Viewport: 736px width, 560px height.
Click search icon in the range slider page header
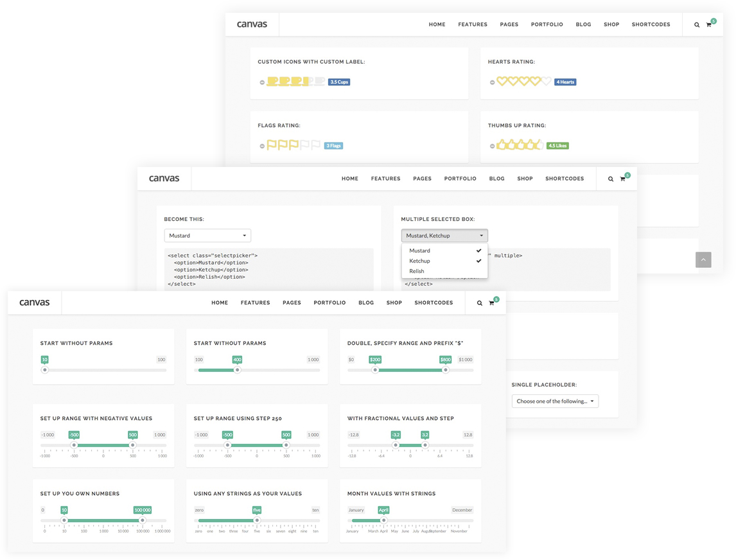click(x=480, y=303)
